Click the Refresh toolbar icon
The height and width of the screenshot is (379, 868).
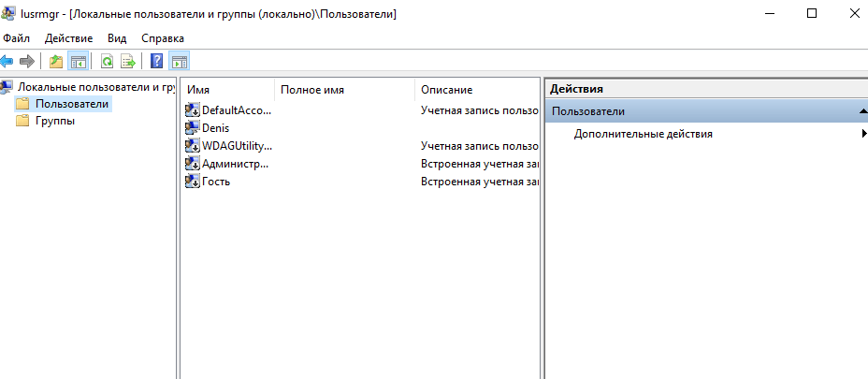107,62
